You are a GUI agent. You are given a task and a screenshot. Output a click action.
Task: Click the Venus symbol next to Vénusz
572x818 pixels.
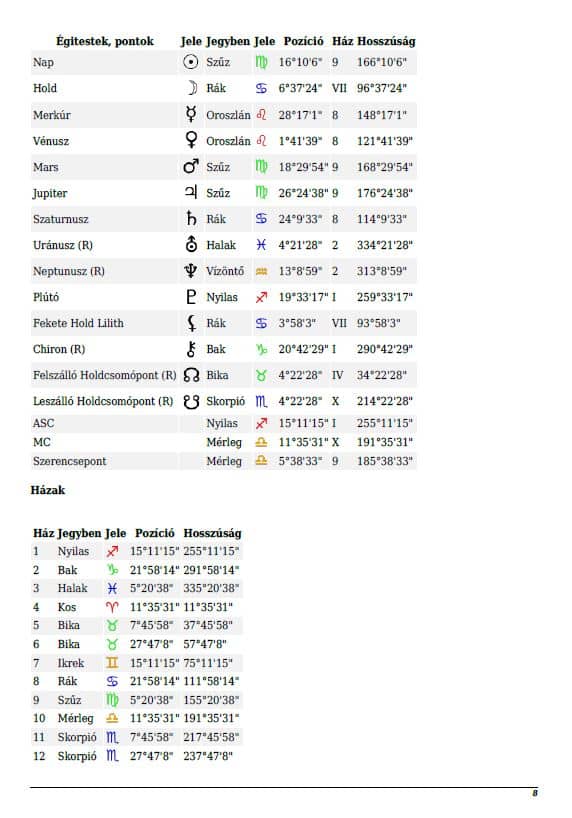[x=191, y=140]
